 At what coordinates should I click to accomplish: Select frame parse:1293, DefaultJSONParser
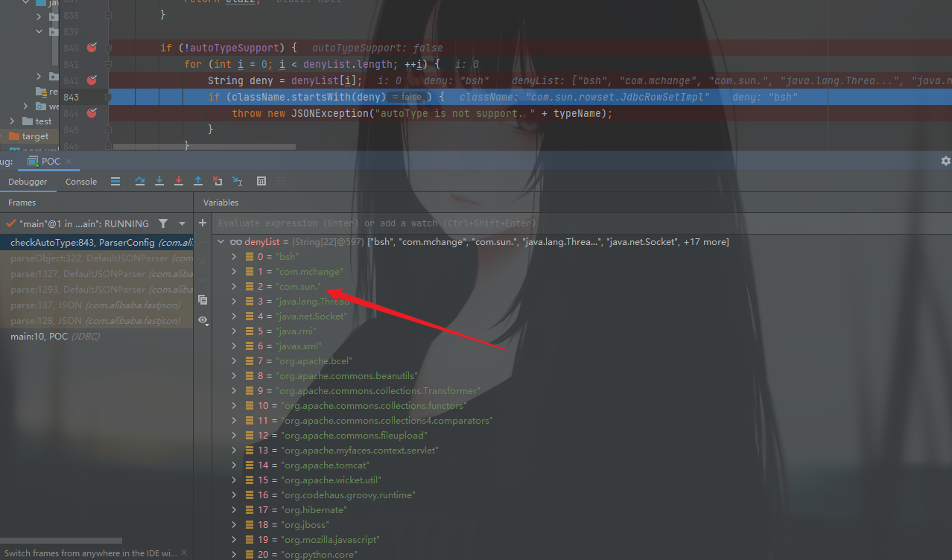click(x=96, y=290)
